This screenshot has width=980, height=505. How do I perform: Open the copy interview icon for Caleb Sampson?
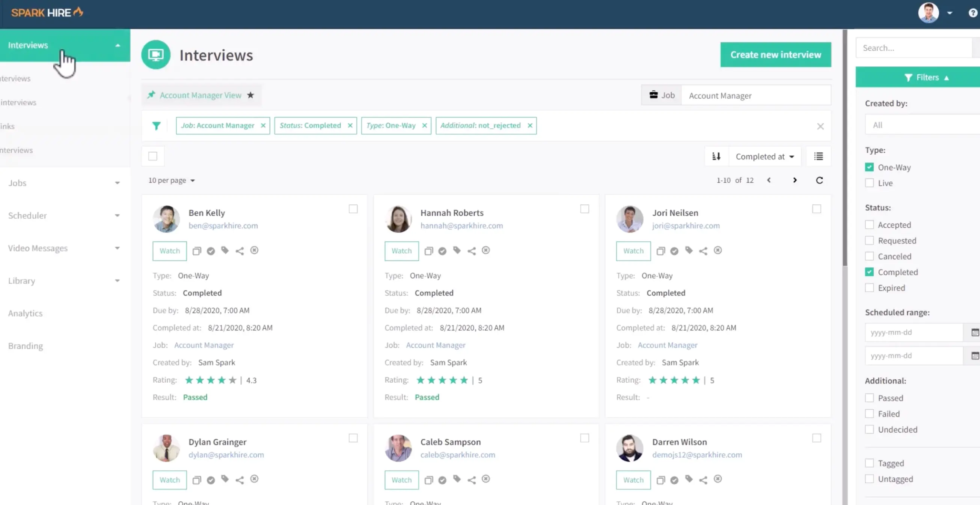pos(429,479)
